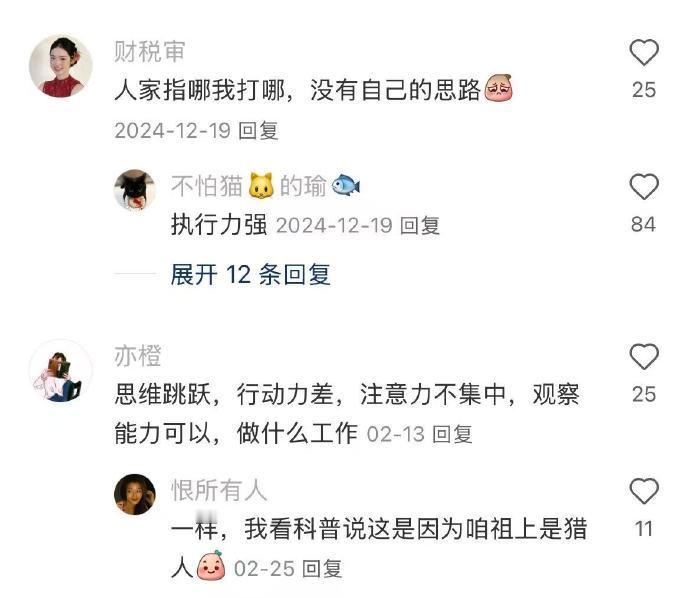Like the reply saying 执行力强
The image size is (690, 598).
click(x=644, y=186)
